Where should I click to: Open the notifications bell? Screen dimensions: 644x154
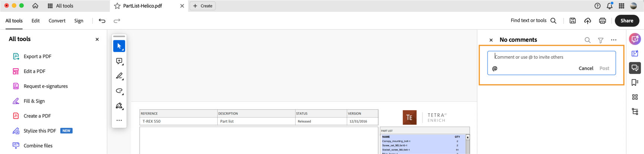point(609,6)
